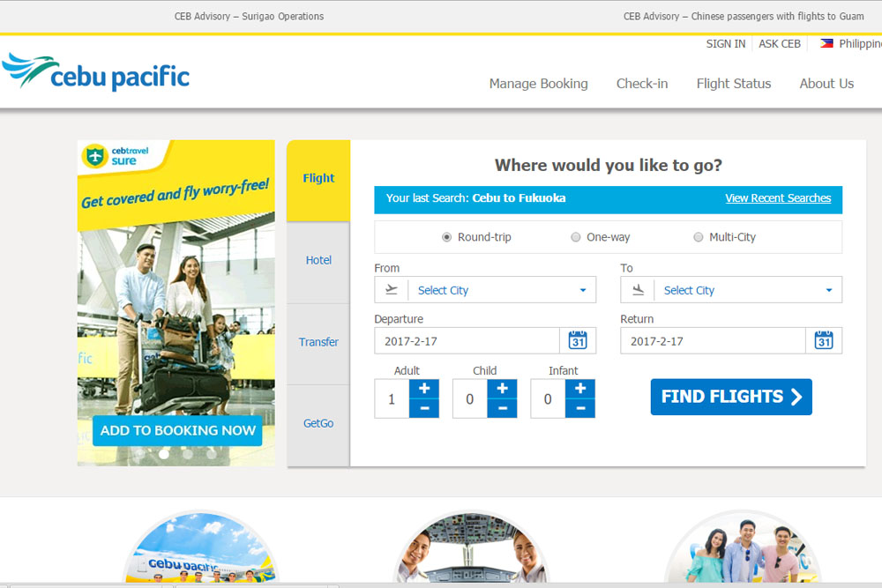Click ADD TO BOOKING NOW button
Screen dimensions: 882x588
point(178,430)
